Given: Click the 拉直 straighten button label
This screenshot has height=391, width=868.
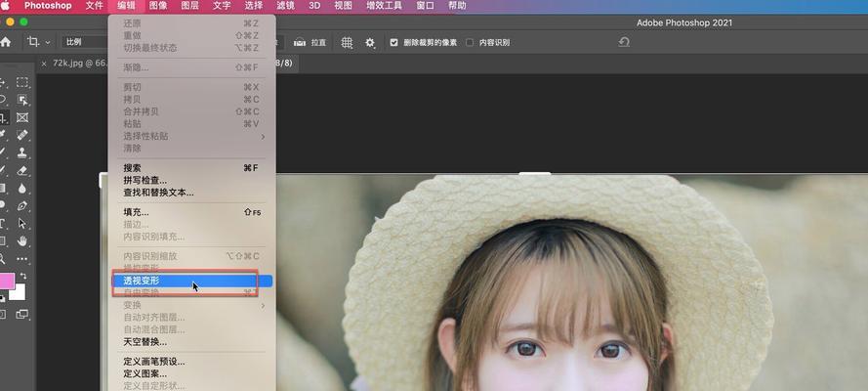Looking at the screenshot, I should pos(318,43).
